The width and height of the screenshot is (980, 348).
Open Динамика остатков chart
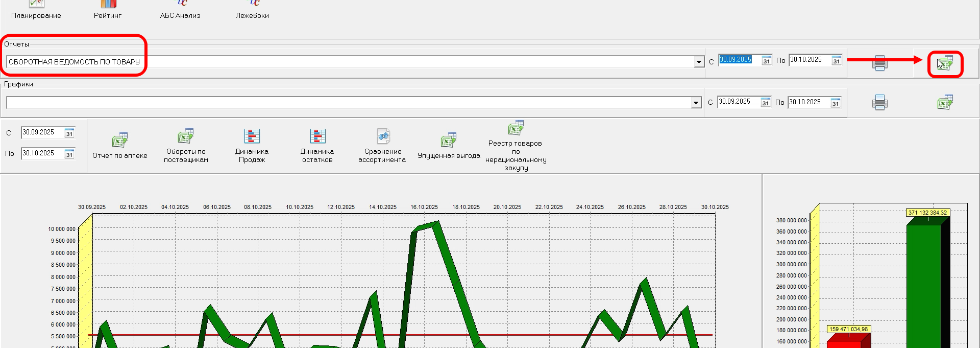317,146
